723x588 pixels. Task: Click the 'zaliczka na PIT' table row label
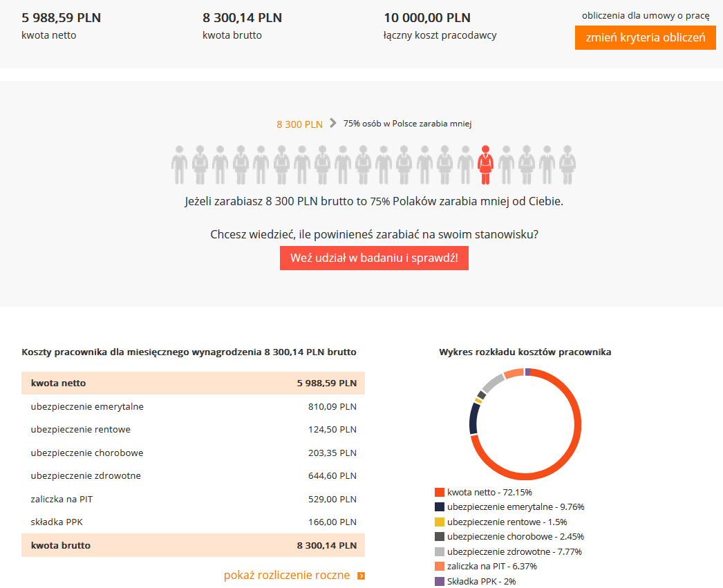pos(62,499)
